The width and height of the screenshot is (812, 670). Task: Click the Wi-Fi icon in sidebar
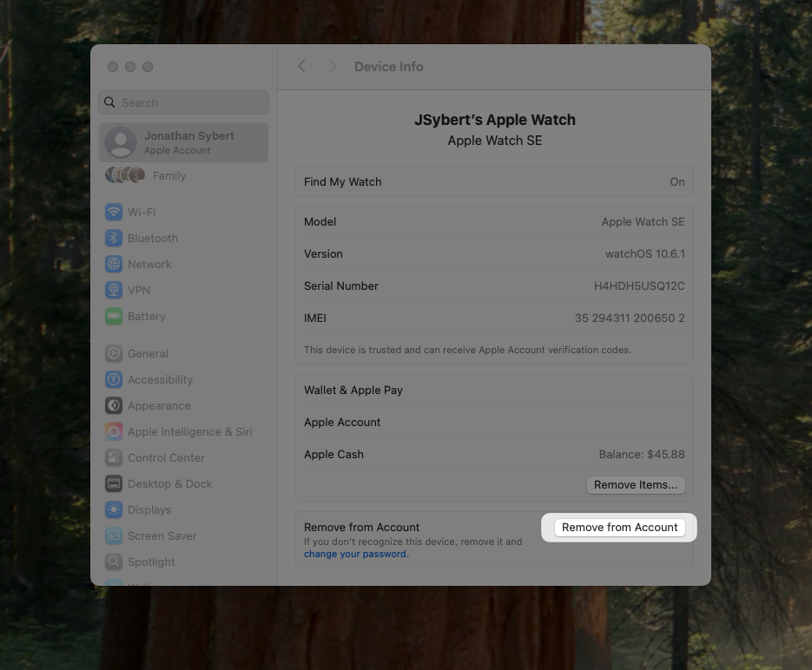pos(114,212)
